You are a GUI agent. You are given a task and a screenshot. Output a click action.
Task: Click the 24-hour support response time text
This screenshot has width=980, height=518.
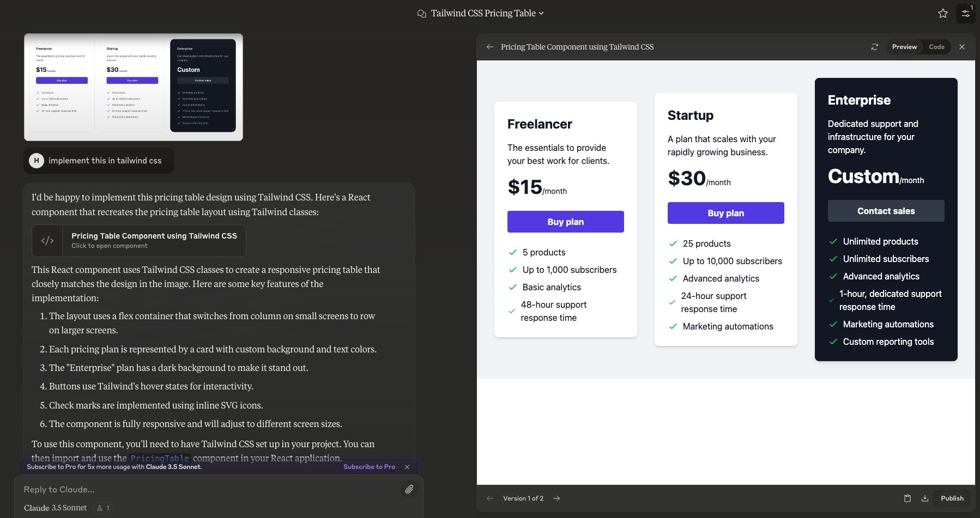[x=713, y=302]
